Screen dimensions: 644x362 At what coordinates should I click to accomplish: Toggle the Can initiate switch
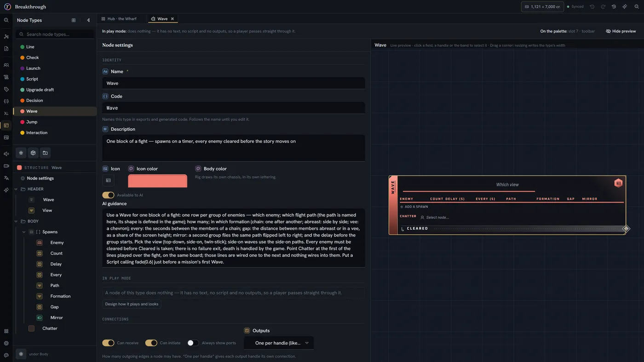click(151, 343)
